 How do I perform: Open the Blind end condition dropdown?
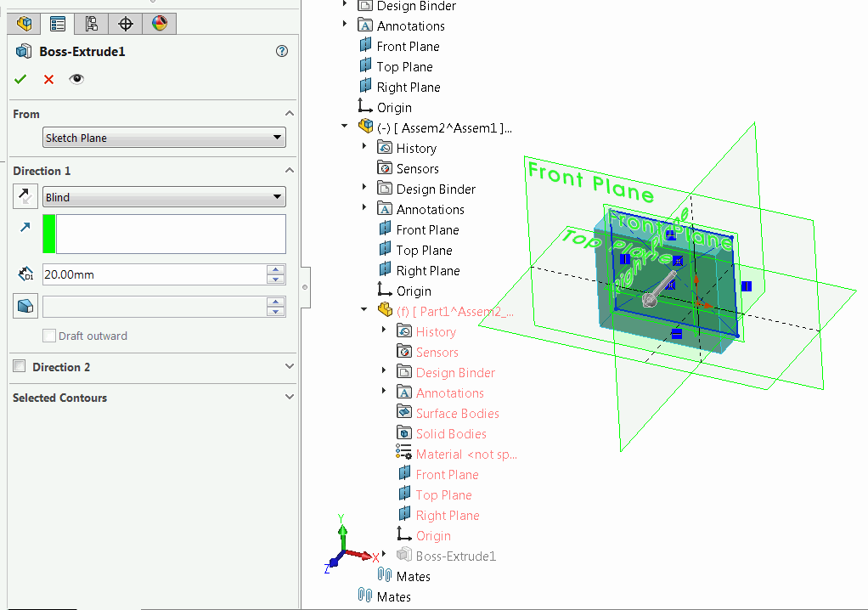click(164, 197)
